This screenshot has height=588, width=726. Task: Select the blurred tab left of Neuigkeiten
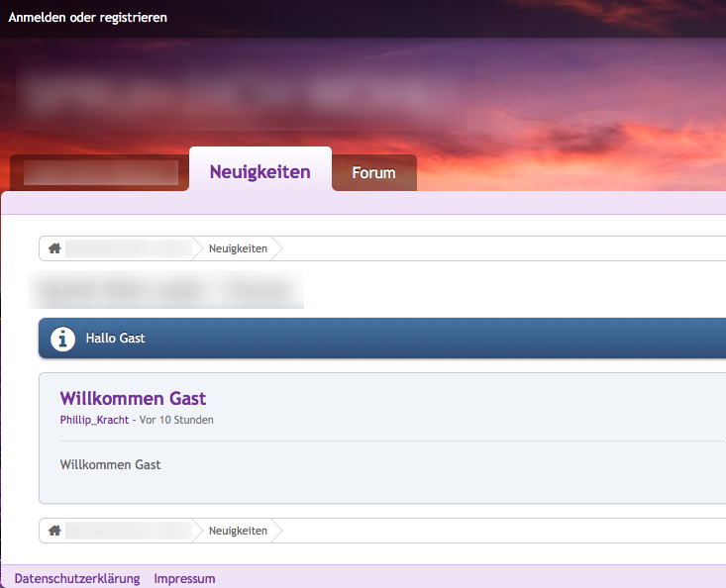(x=100, y=173)
